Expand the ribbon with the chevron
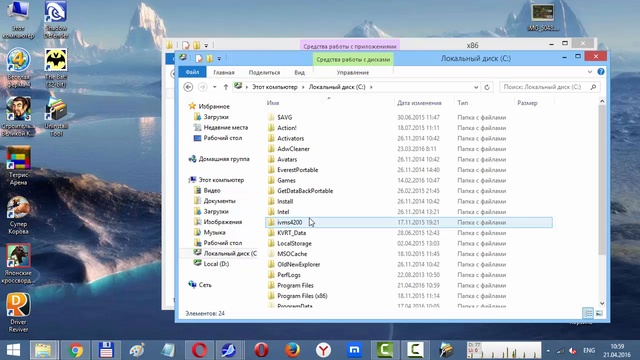Screen dimensions: 640x360 (590, 72)
